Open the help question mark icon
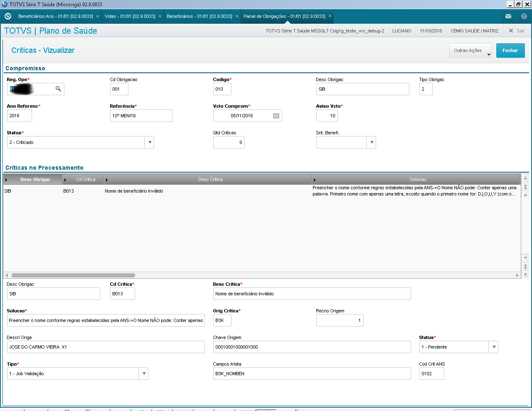Image resolution: width=532 pixels, height=411 pixels. click(524, 16)
